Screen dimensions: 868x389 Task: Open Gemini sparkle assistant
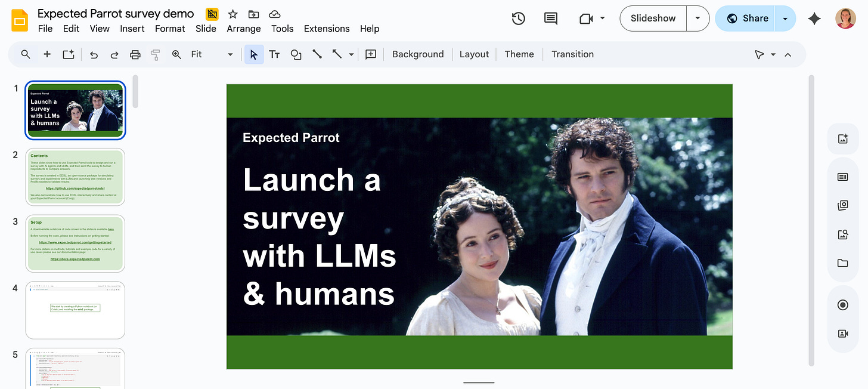[814, 18]
